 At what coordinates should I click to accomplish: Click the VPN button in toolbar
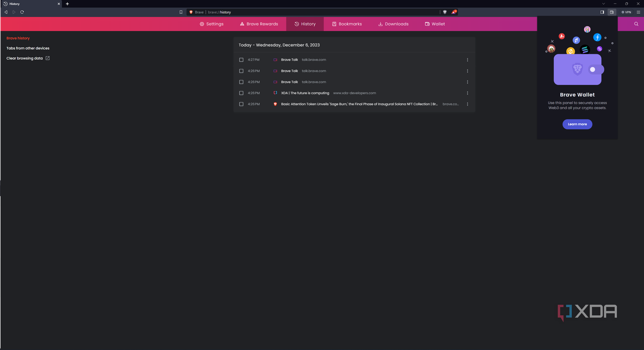point(626,12)
